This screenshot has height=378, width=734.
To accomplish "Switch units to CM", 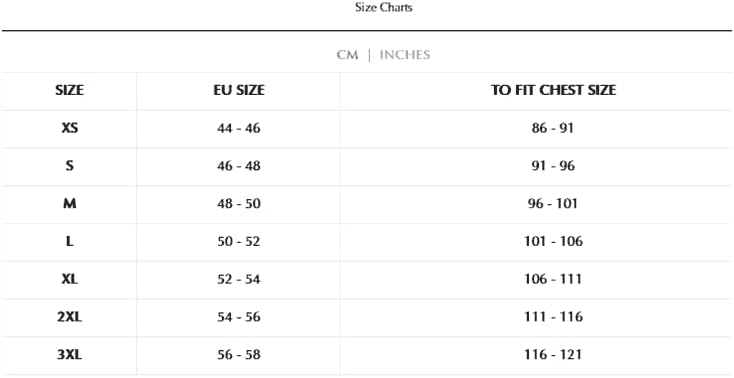I will (x=347, y=55).
